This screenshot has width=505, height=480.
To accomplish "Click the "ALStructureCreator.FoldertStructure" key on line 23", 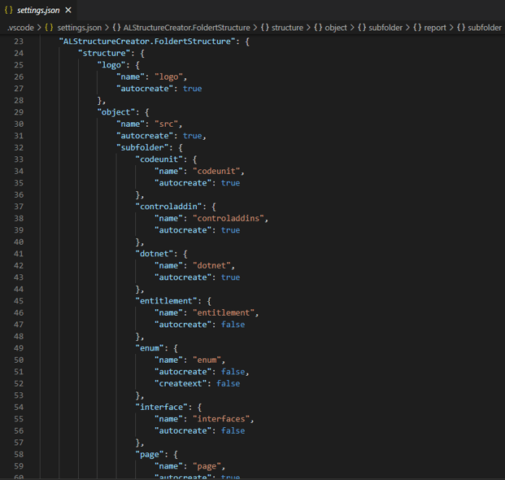I will pyautogui.click(x=147, y=41).
